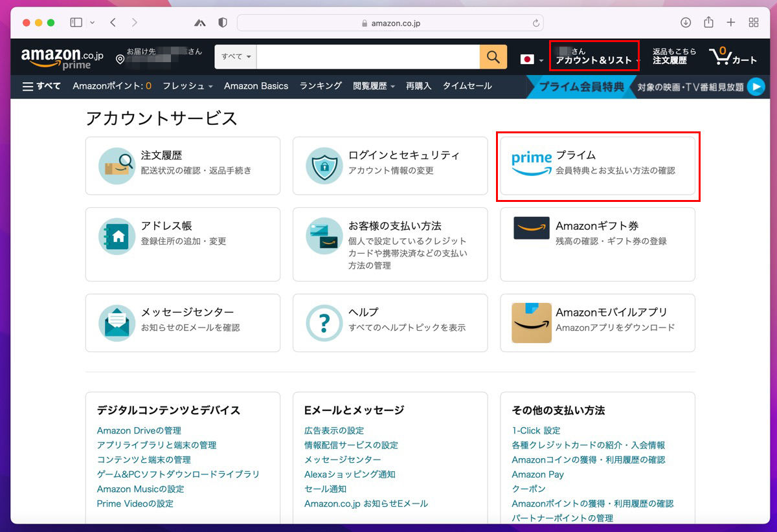The image size is (777, 532).
Task: Open the すべて hamburger menu
Action: (41, 86)
